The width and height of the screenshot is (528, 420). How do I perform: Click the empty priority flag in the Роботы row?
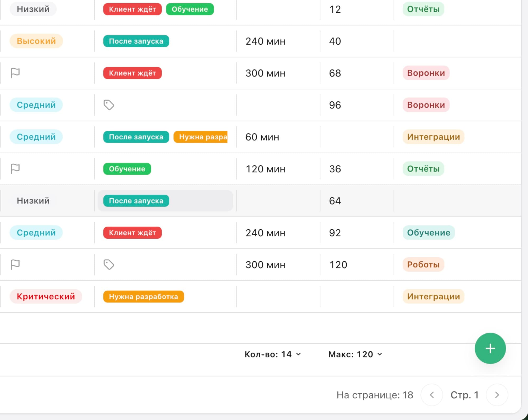coord(15,265)
